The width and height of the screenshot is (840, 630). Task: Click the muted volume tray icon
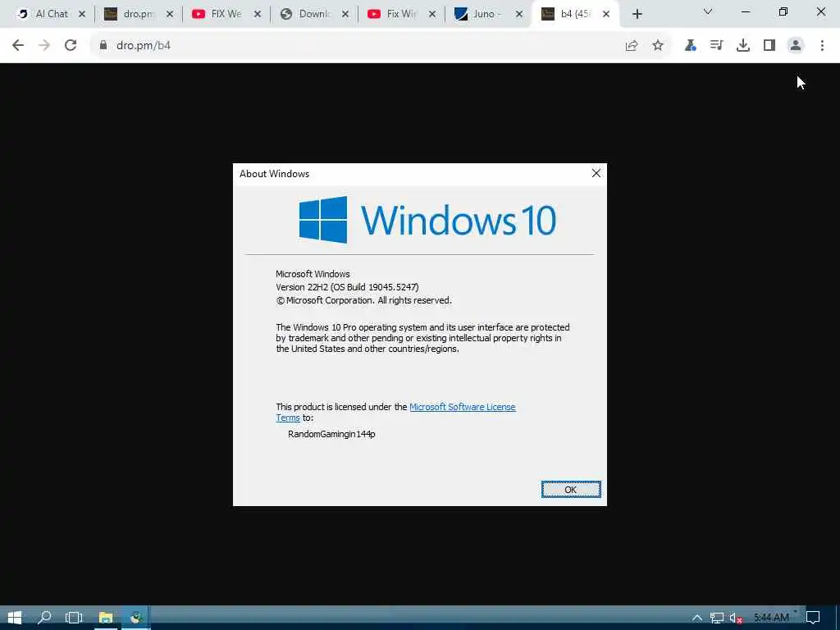[x=736, y=618]
